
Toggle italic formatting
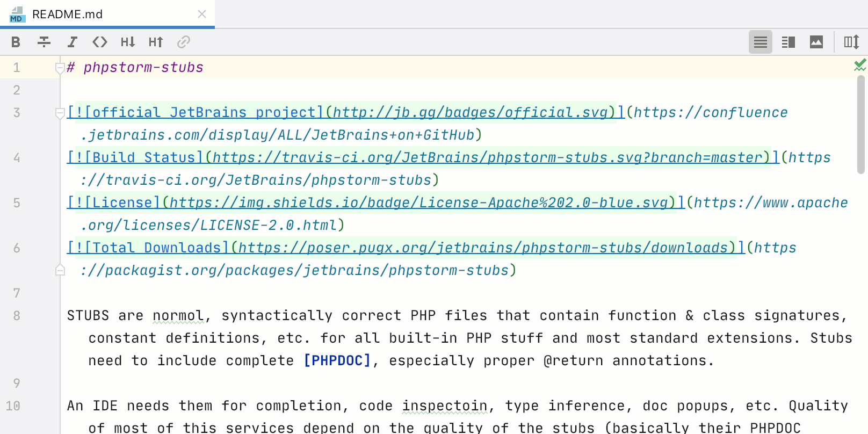(x=73, y=42)
